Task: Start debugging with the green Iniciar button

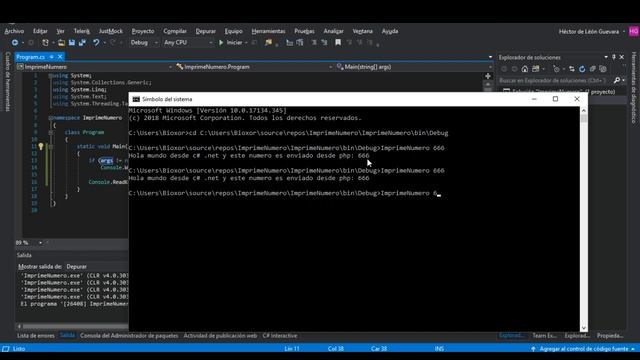Action: (231, 42)
